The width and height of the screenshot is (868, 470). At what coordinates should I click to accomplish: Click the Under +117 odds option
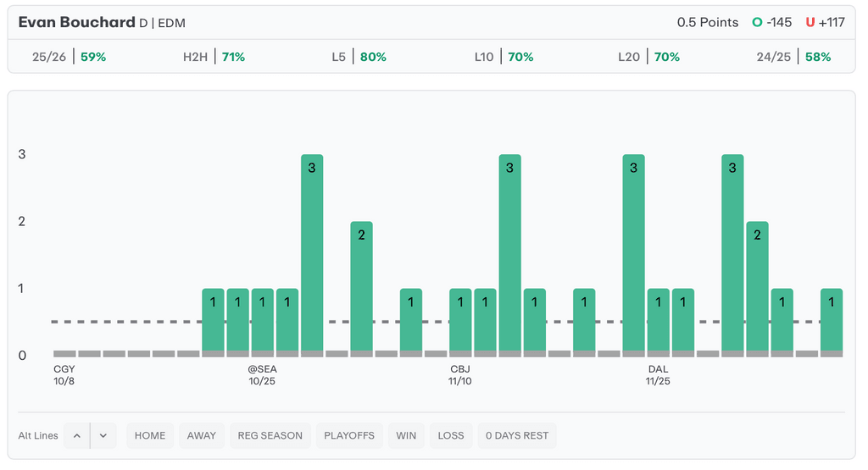(825, 23)
